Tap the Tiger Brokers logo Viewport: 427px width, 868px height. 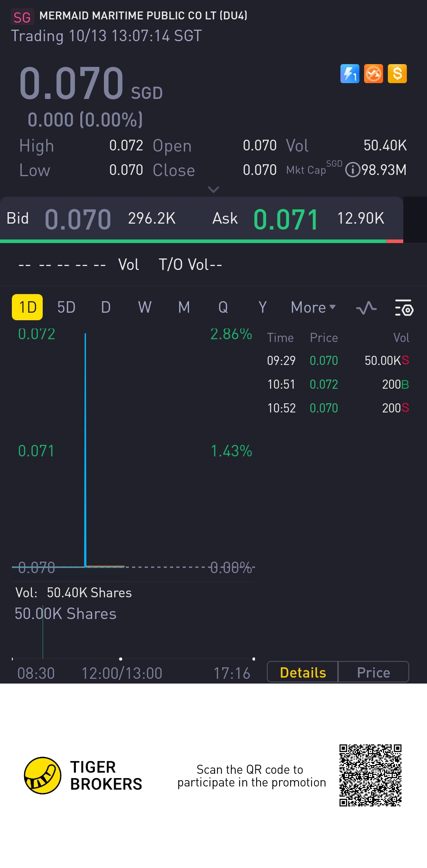[x=43, y=775]
